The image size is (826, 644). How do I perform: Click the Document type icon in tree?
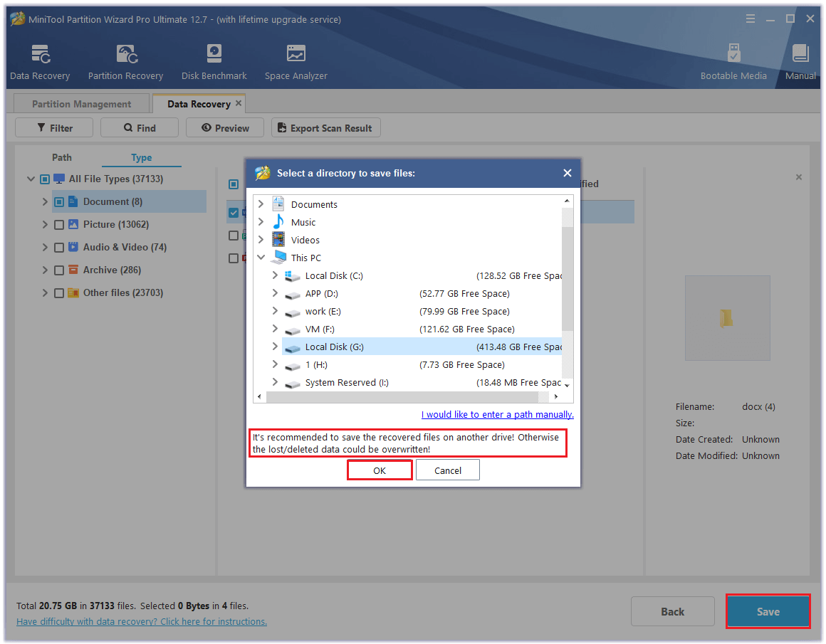coord(73,201)
